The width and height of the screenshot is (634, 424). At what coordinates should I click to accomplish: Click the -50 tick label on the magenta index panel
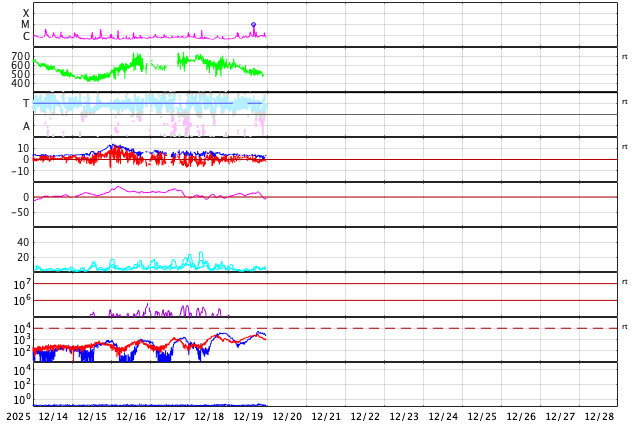coord(19,212)
